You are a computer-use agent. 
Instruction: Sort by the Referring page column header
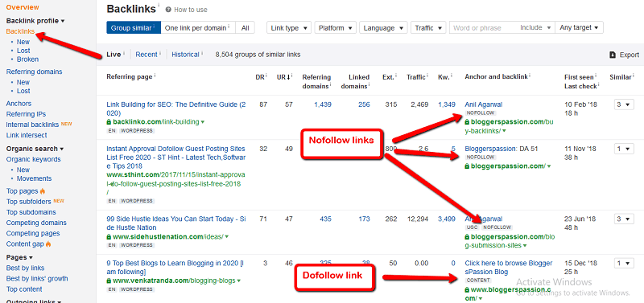tap(130, 76)
